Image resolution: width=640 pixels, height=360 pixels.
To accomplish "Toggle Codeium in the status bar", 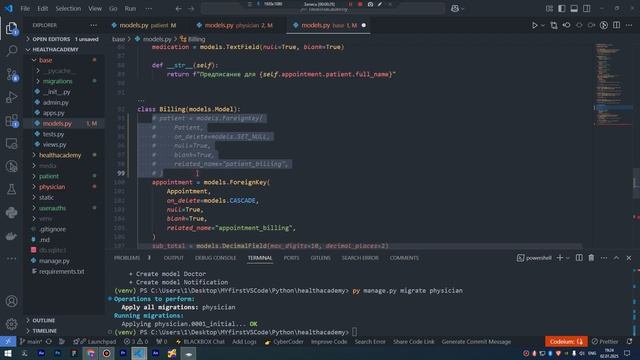I will (566, 341).
